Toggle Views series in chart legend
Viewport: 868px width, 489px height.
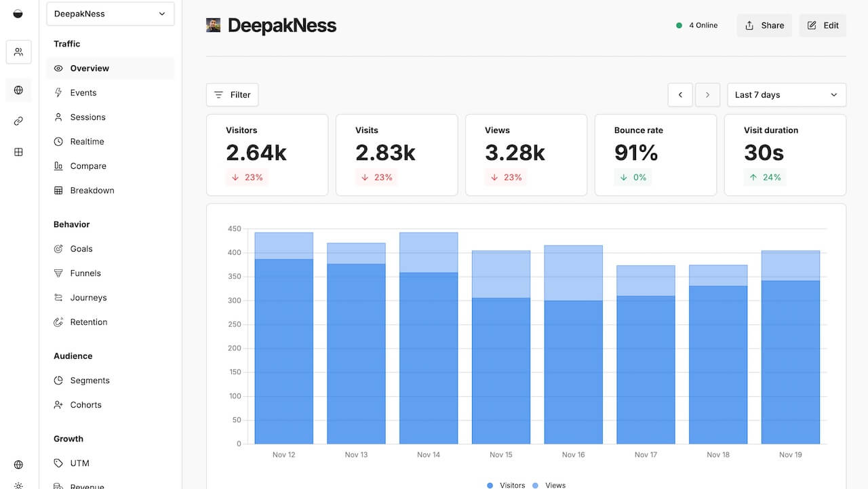(549, 485)
